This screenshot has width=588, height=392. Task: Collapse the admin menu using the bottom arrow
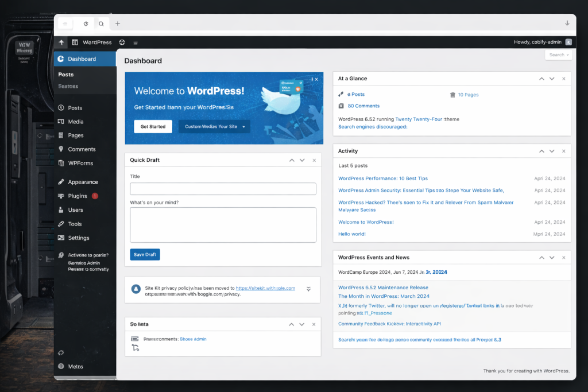[x=60, y=352]
